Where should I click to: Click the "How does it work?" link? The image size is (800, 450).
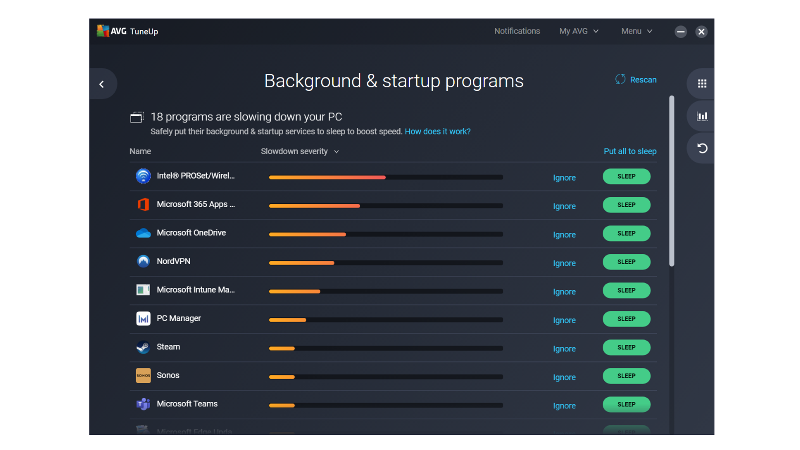(437, 131)
